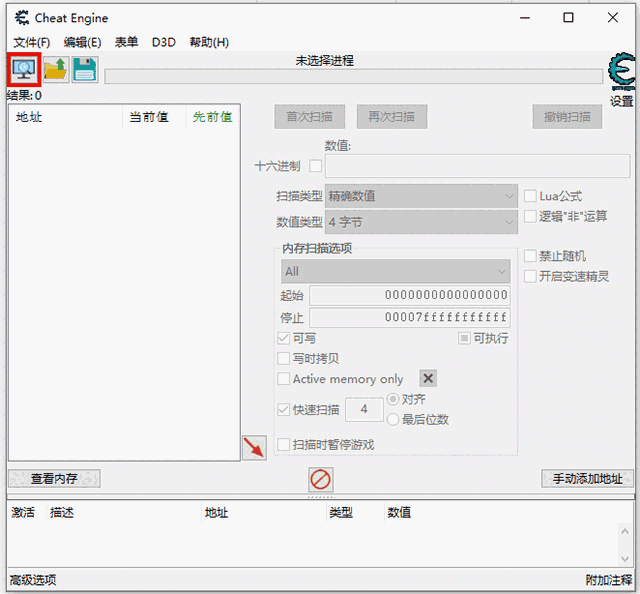This screenshot has width=640, height=594.
Task: Open the 数值类型 dropdown showing 4 字节
Action: coord(421,222)
